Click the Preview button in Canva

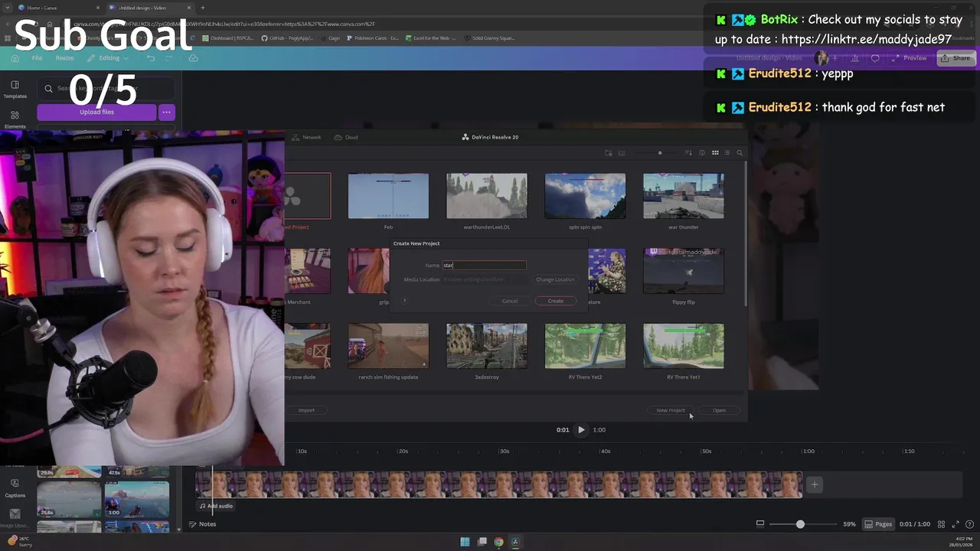pyautogui.click(x=910, y=58)
